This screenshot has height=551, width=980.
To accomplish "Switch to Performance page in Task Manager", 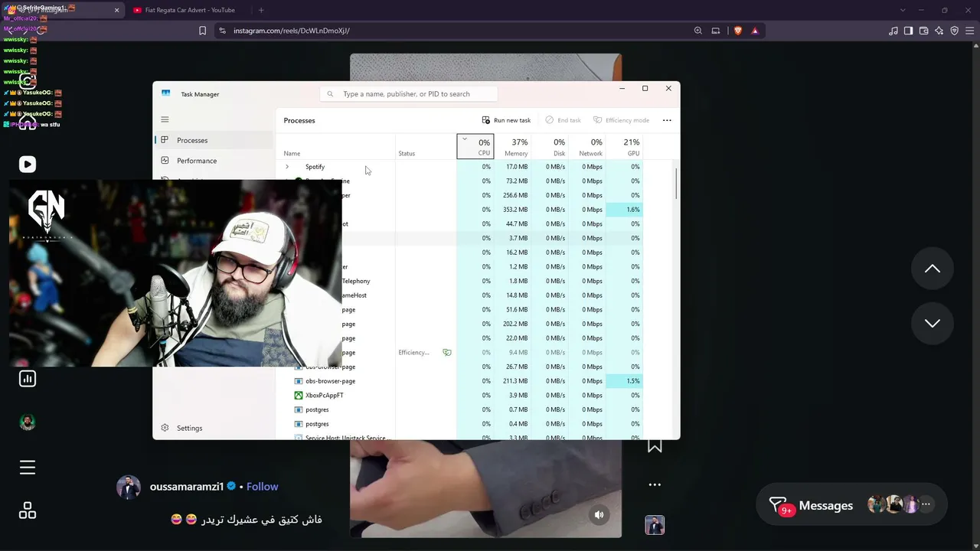I will point(214,161).
